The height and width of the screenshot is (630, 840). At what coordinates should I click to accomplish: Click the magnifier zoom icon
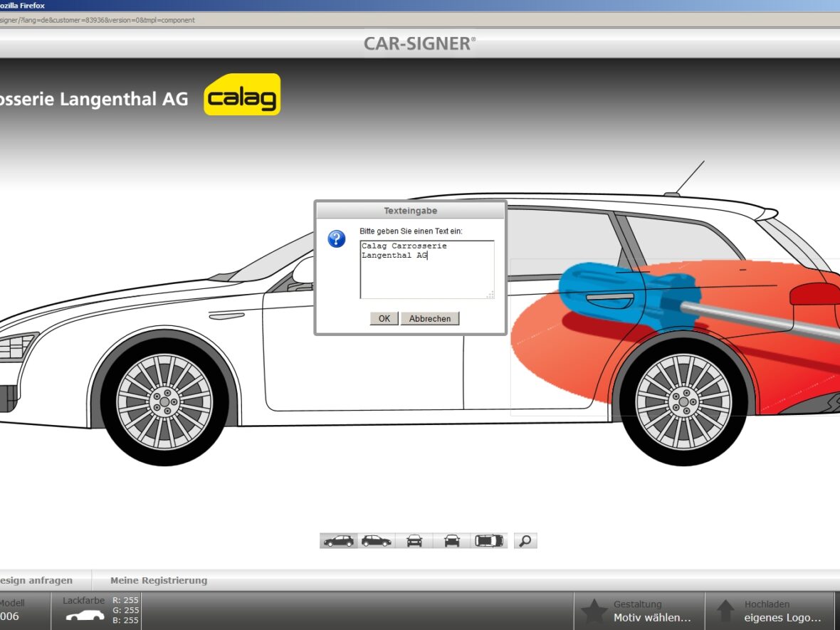tap(525, 541)
